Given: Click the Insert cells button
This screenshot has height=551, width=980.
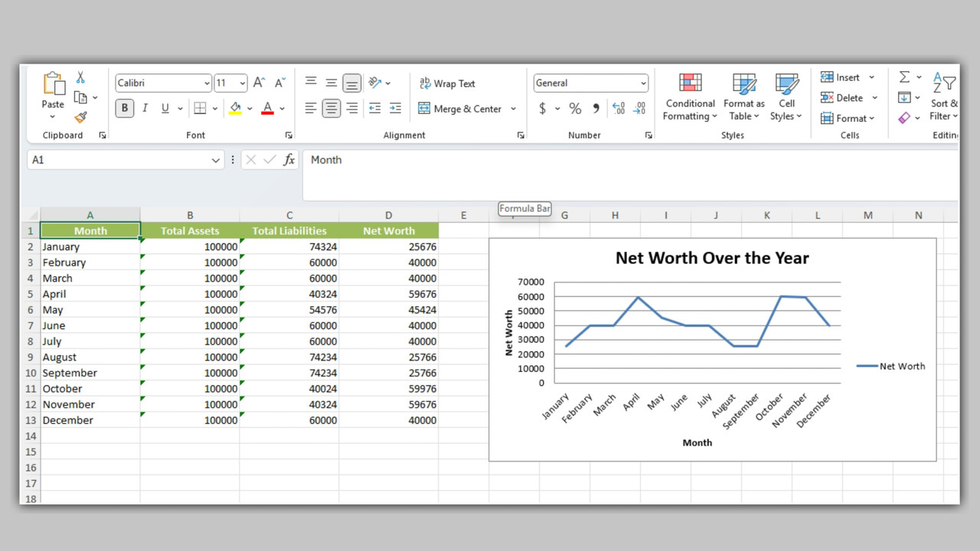Looking at the screenshot, I should pyautogui.click(x=841, y=77).
